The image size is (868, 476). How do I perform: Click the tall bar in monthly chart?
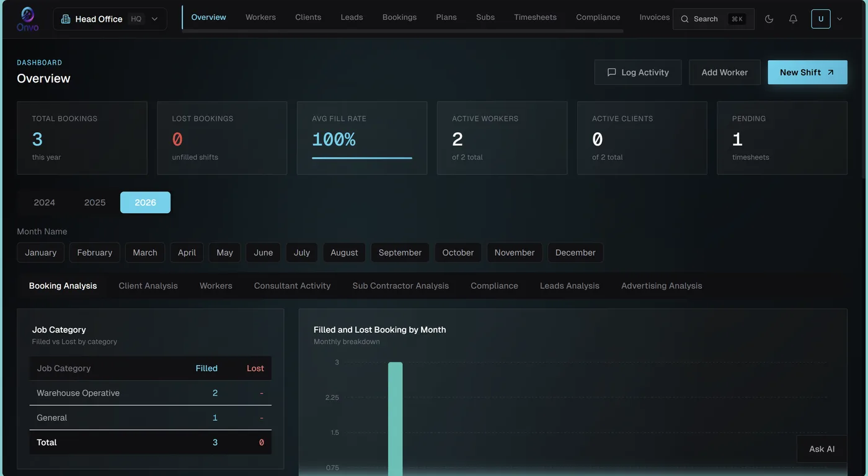396,419
